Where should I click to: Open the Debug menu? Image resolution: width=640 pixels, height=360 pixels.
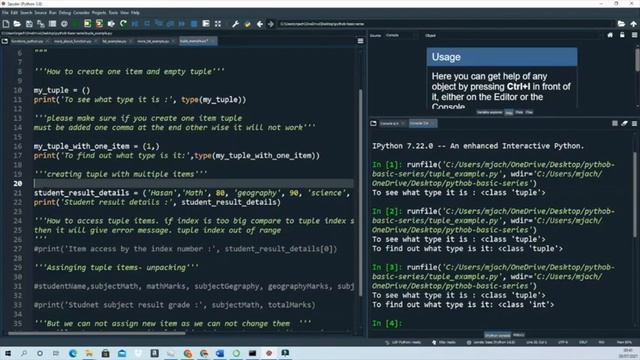[64, 13]
